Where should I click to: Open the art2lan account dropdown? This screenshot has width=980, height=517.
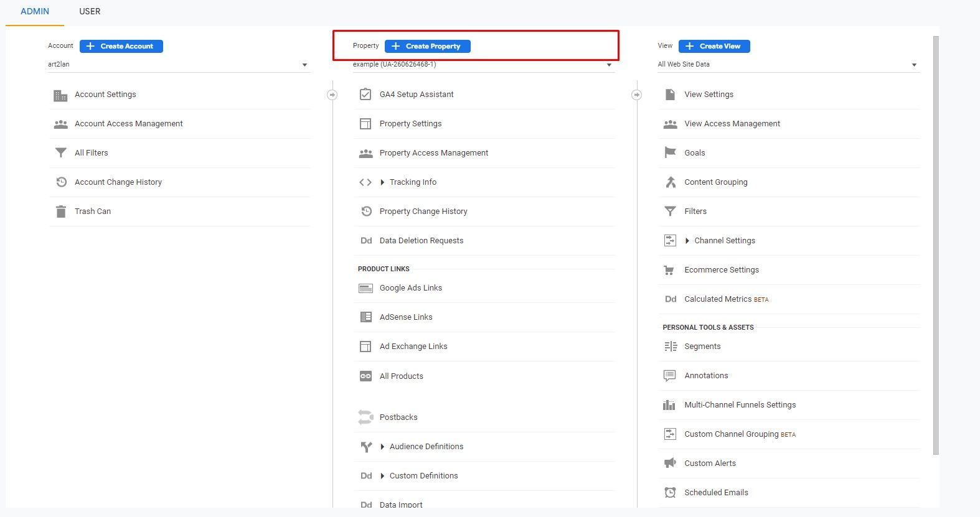point(178,65)
